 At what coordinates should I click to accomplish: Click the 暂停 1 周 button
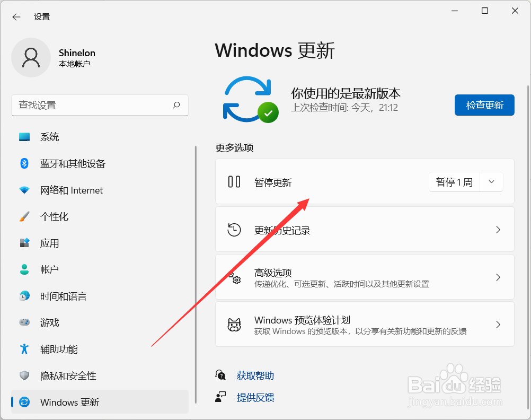pyautogui.click(x=455, y=182)
